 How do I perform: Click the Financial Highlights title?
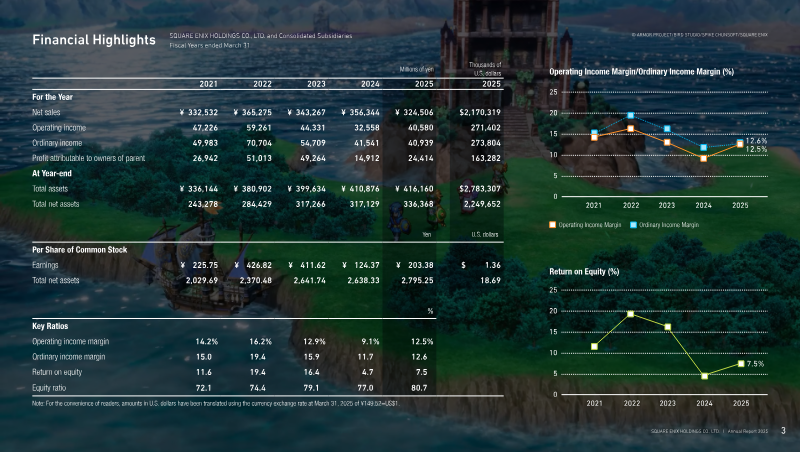[93, 41]
